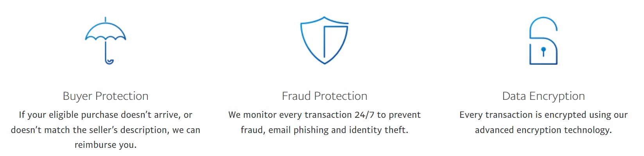Click line 'Every transaction is encrypted using our'

[x=544, y=115]
